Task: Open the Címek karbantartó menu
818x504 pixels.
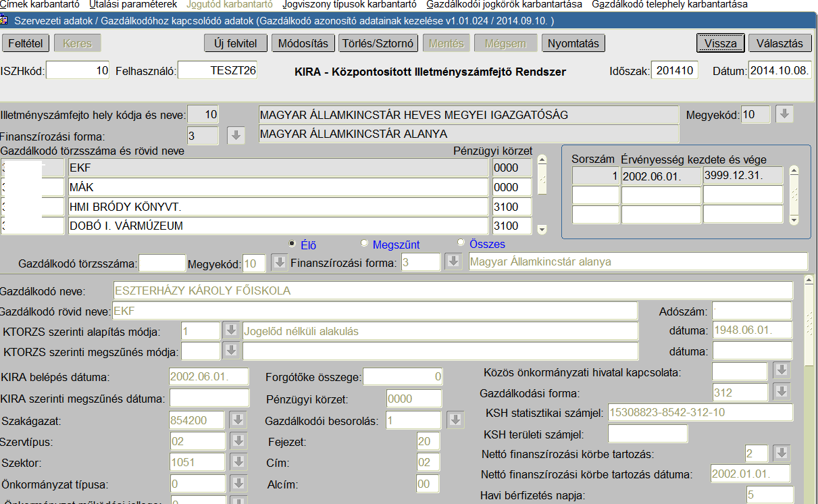Action: [x=40, y=4]
